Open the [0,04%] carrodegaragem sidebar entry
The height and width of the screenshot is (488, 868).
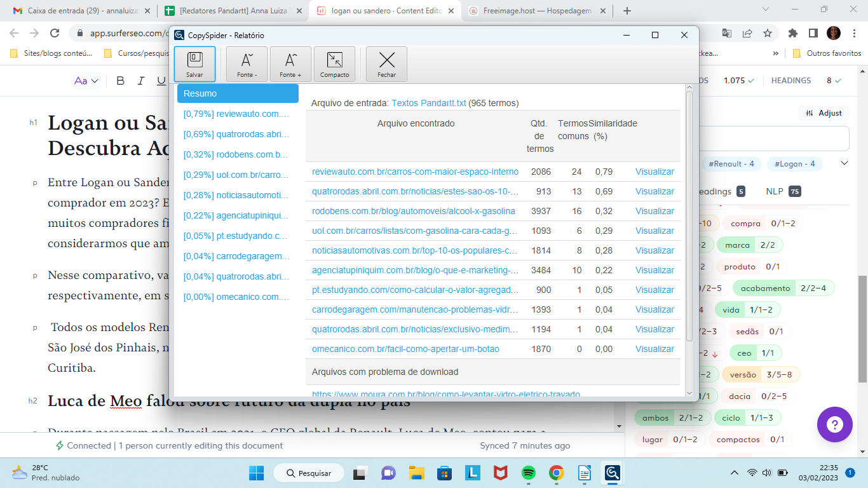click(236, 256)
